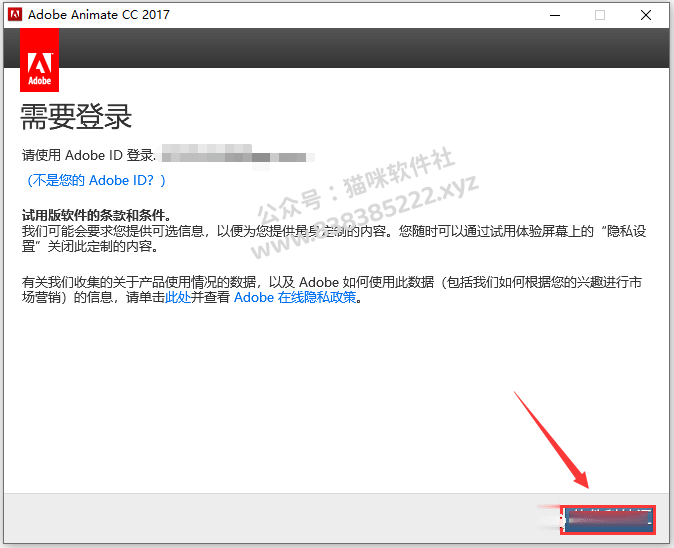Screen dimensions: 674x548
Task: Click the red Adobe logo badge
Action: 40,60
